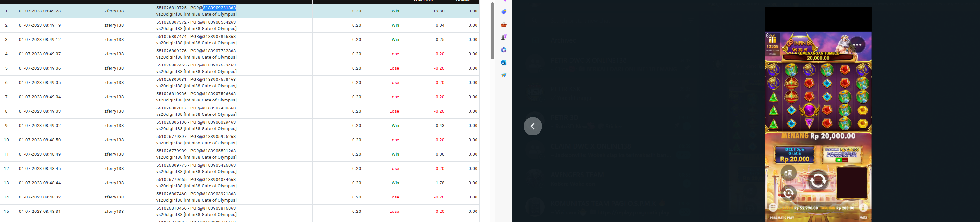The width and height of the screenshot is (980, 222).
Task: Click transaction 551026809276 - PGR@8183907782863
Action: [196, 51]
